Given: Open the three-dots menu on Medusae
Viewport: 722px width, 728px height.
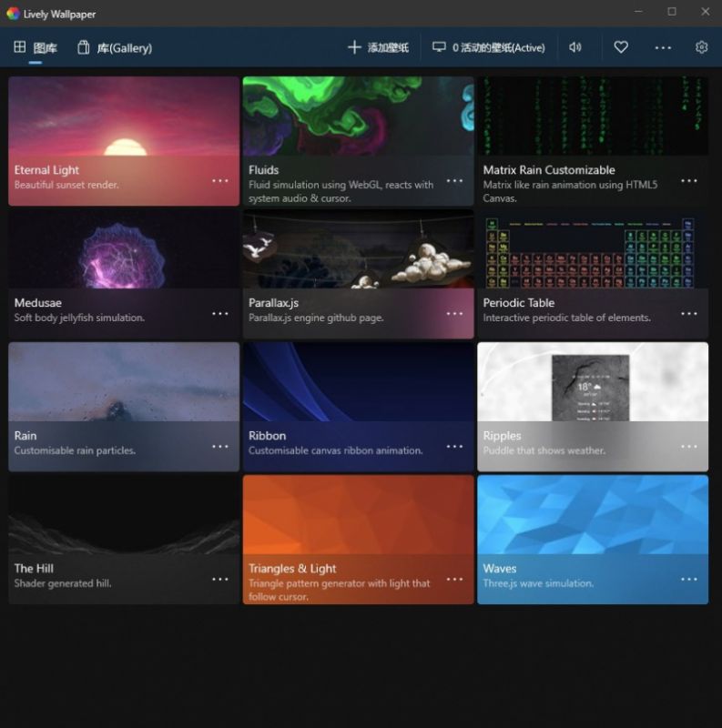Looking at the screenshot, I should pos(220,313).
